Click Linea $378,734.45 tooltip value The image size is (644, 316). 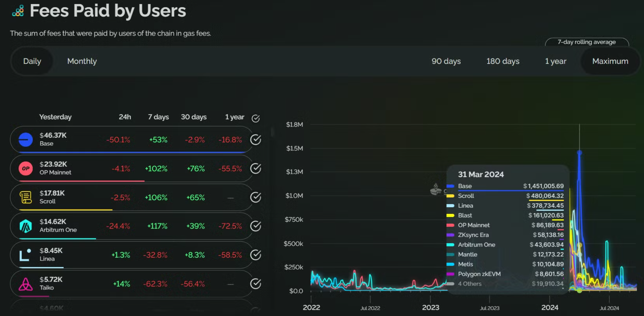tap(545, 205)
